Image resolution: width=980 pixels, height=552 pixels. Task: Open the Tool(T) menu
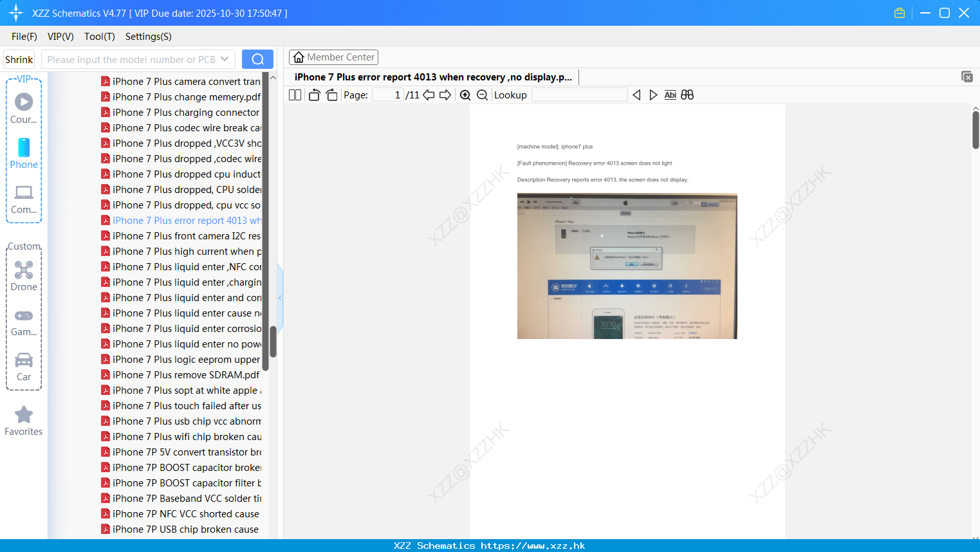click(x=100, y=36)
